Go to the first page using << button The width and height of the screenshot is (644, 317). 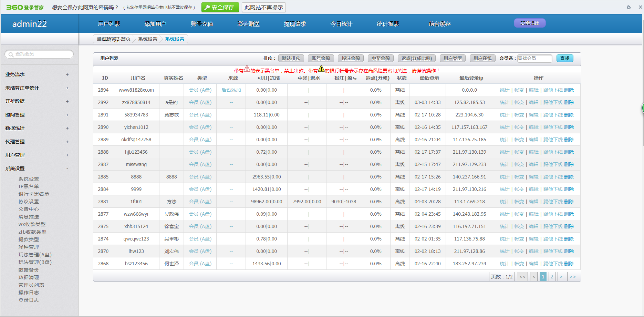tap(522, 277)
